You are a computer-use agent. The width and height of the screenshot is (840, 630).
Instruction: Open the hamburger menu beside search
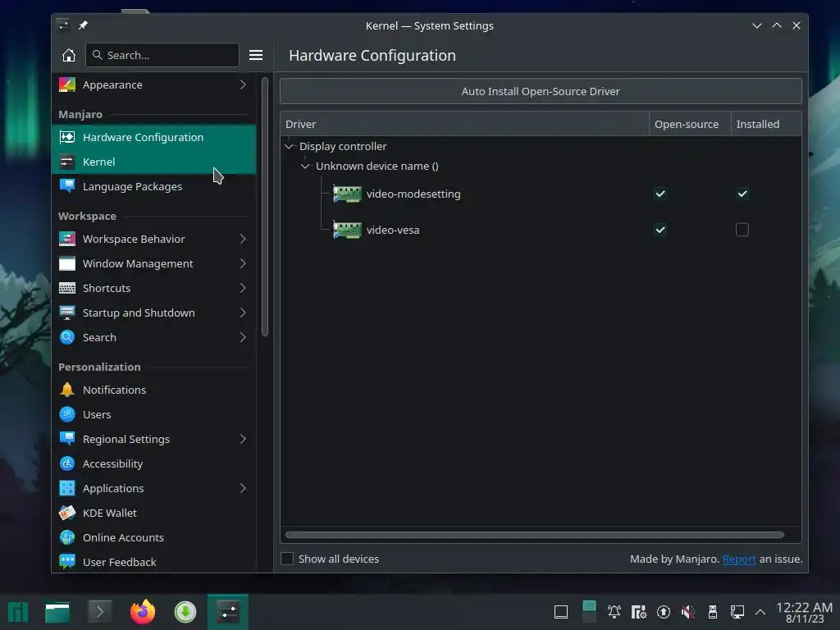pos(256,55)
